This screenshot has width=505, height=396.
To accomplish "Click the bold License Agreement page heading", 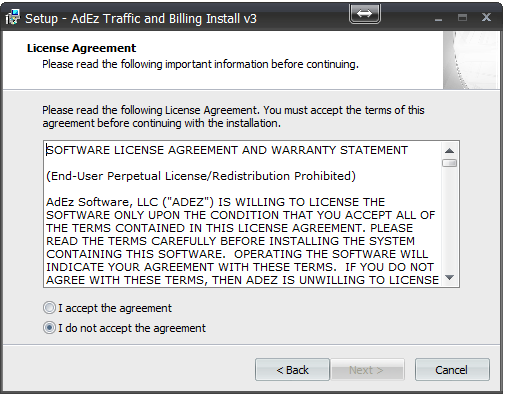I will pyautogui.click(x=82, y=48).
